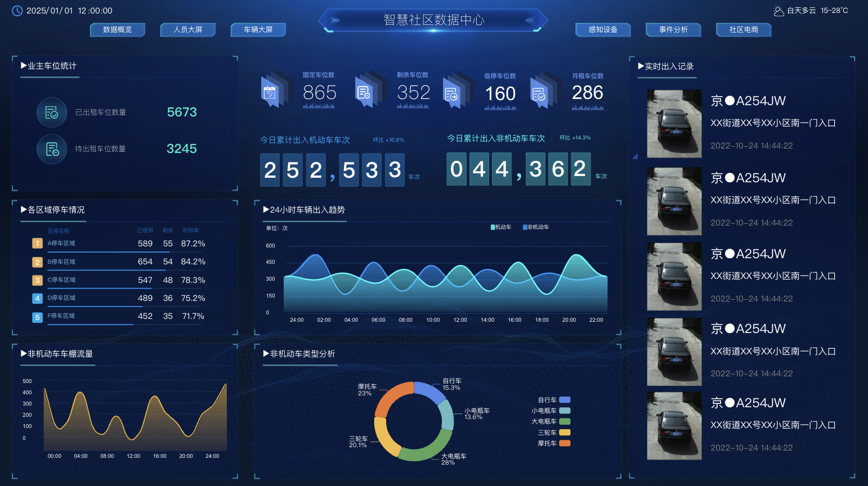The height and width of the screenshot is (486, 868).
Task: Switch to the 车辆大屏 tab
Action: pyautogui.click(x=258, y=30)
